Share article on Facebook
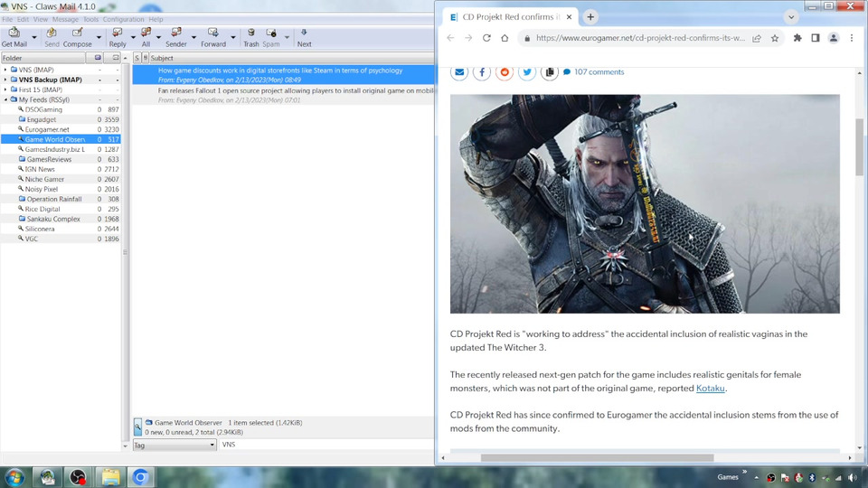 482,72
